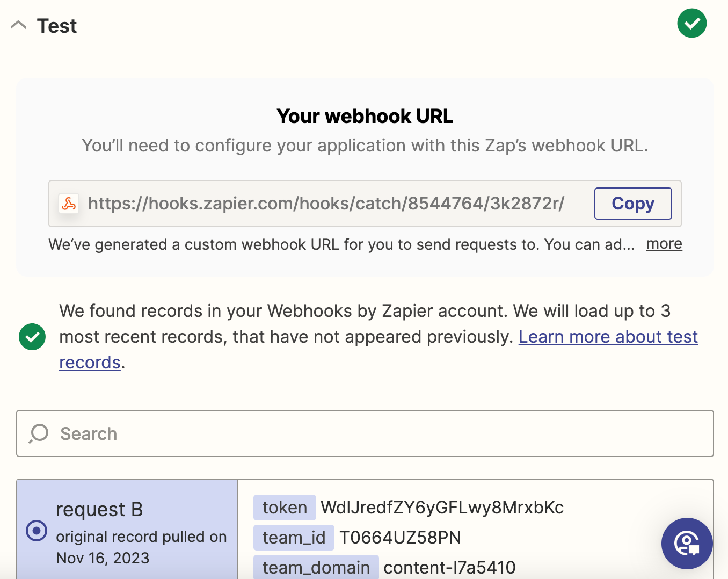Click the token field label
This screenshot has height=579, width=728.
pyautogui.click(x=285, y=508)
